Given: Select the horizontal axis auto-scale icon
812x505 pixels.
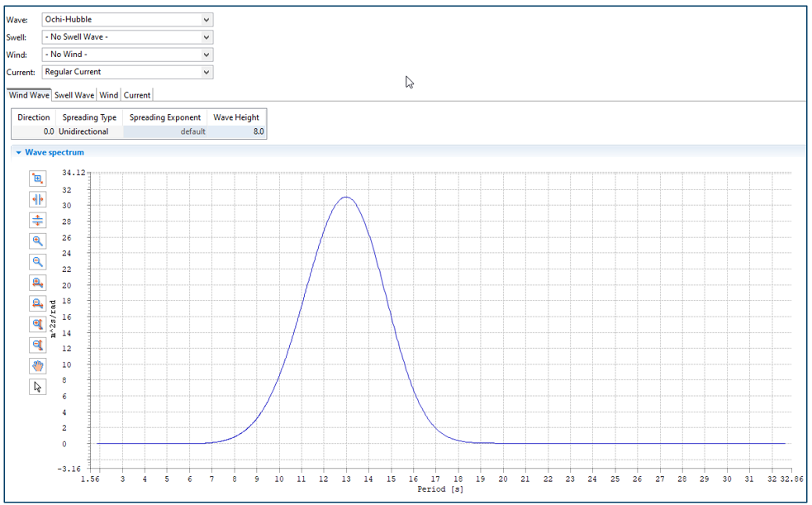Looking at the screenshot, I should (37, 199).
